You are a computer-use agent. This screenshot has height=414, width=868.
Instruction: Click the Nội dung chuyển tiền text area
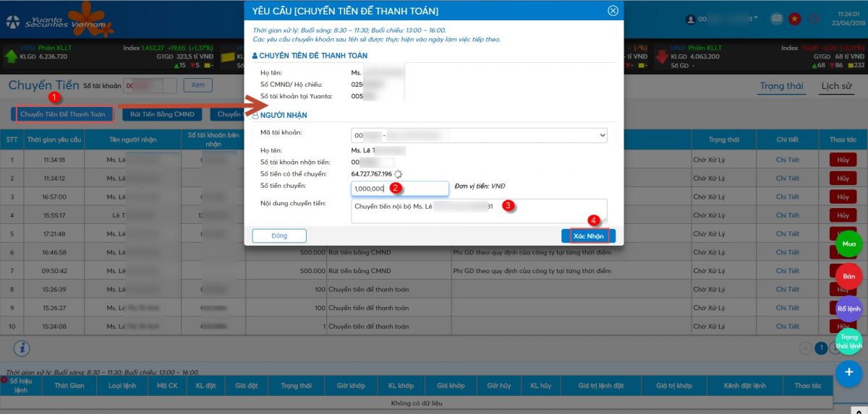coord(479,210)
